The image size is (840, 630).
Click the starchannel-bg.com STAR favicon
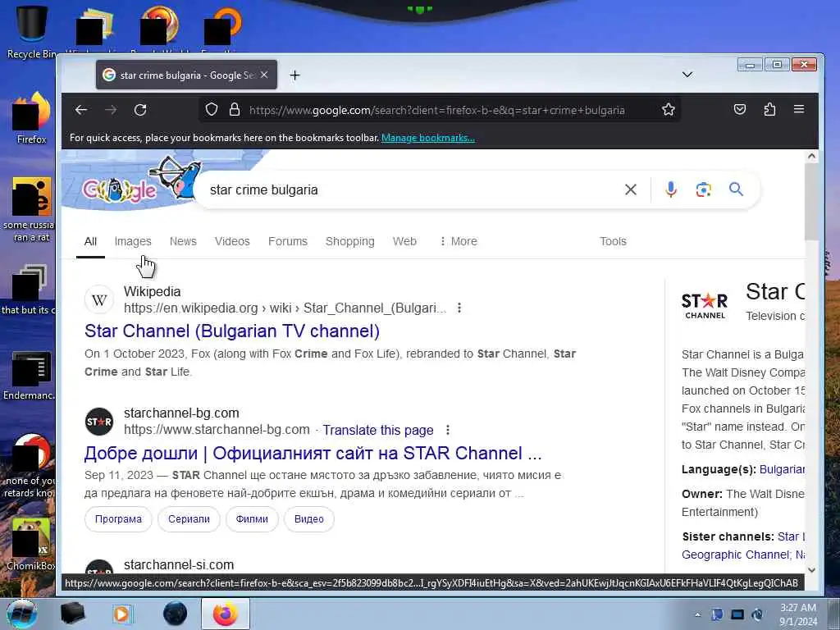point(99,422)
